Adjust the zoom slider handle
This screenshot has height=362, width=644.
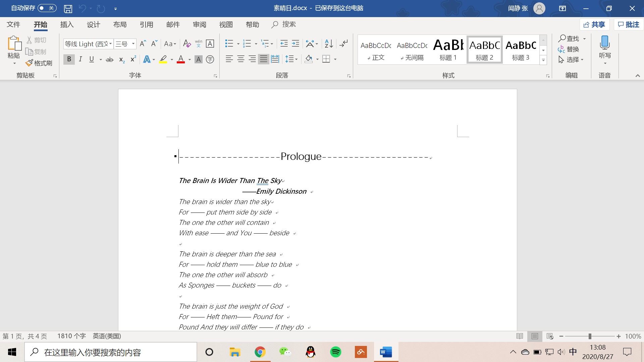click(x=590, y=336)
